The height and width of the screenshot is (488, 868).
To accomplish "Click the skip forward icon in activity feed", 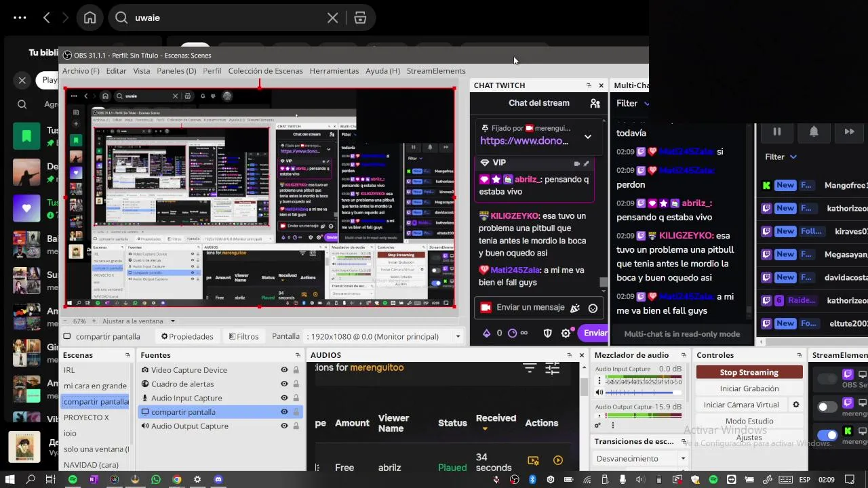I will [x=849, y=131].
